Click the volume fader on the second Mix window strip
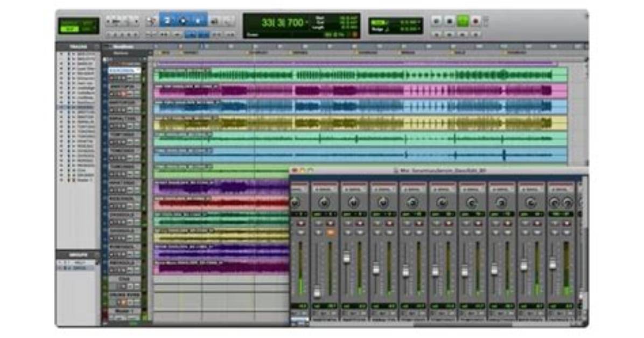This screenshot has width=644, height=338. click(x=317, y=292)
